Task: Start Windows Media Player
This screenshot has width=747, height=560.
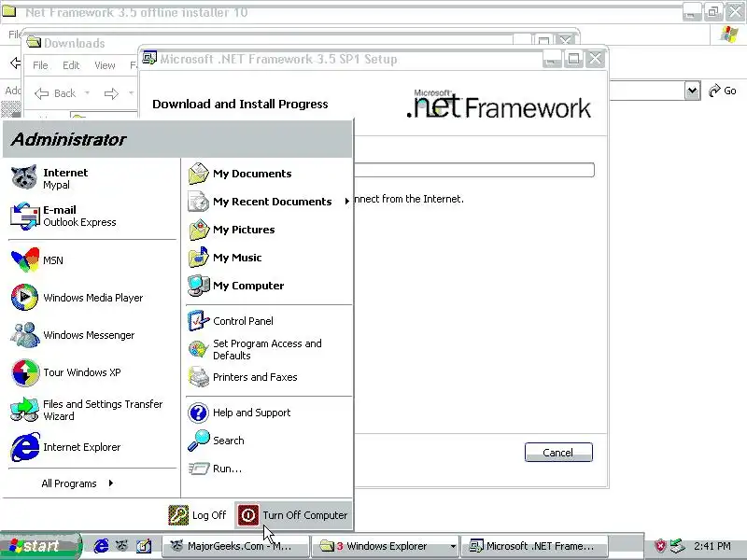Action: click(92, 298)
